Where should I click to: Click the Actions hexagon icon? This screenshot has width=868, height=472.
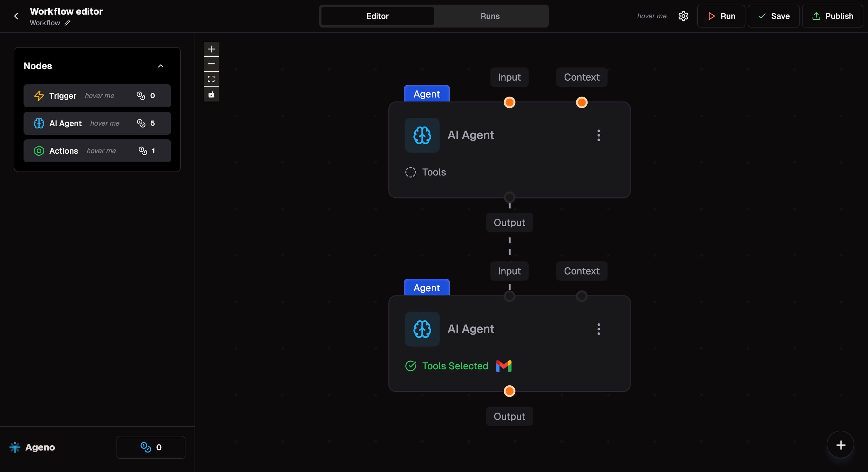pyautogui.click(x=39, y=151)
